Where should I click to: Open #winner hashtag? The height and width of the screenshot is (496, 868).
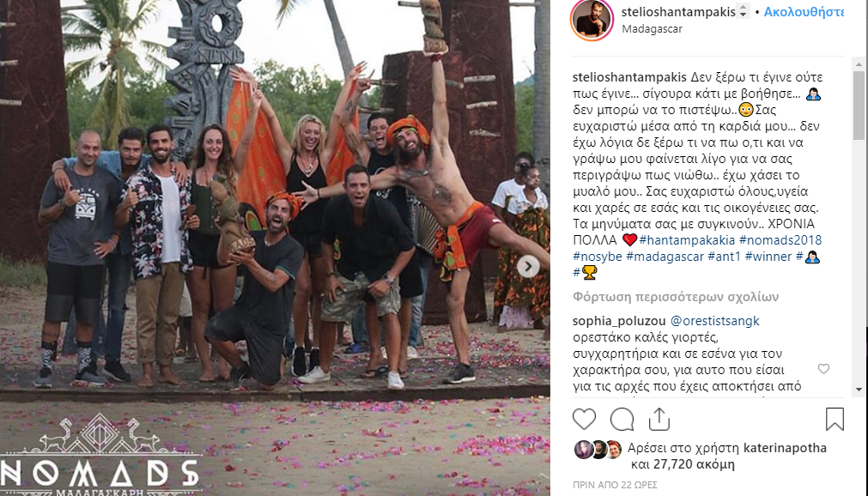coord(768,257)
